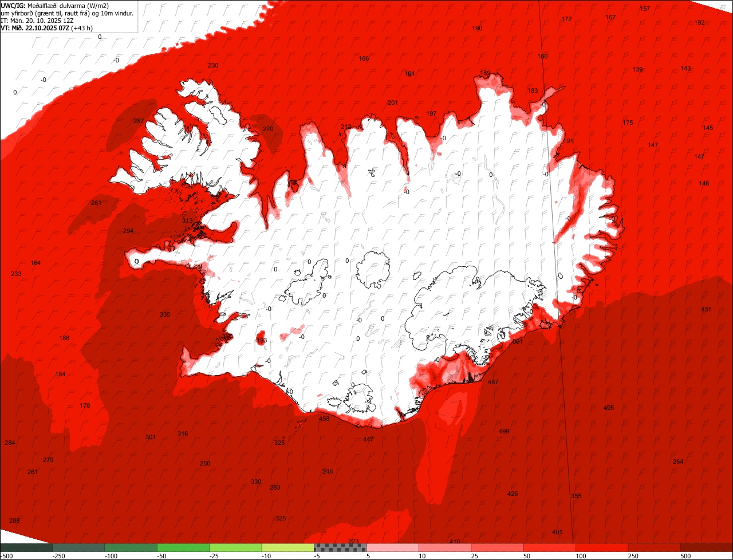The width and height of the screenshot is (733, 560).
Task: Click the flux value 246 on the map
Action: click(x=328, y=471)
